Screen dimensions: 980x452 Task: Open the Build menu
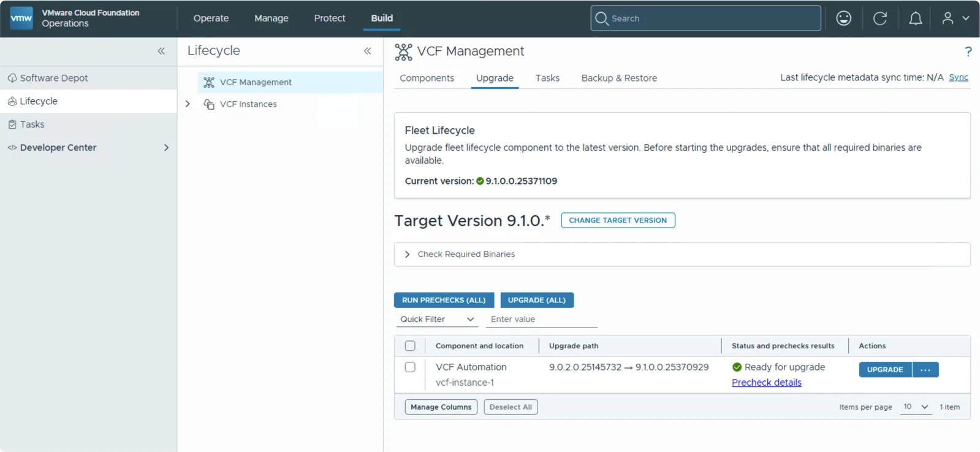382,18
